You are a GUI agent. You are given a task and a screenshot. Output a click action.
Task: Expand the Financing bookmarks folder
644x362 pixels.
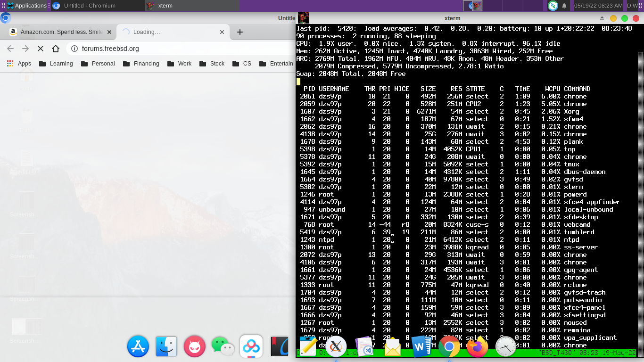pyautogui.click(x=140, y=64)
